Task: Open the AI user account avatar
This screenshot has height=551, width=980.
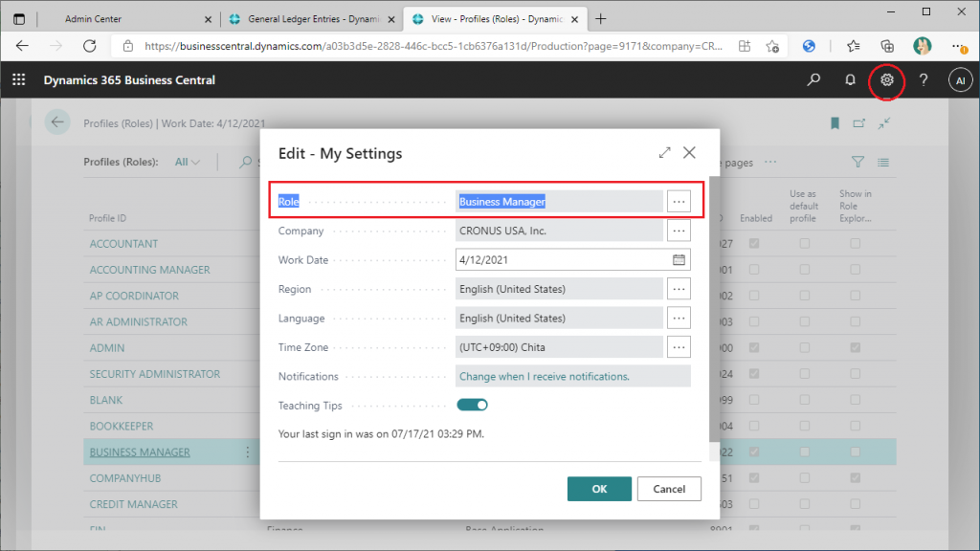Action: coord(960,80)
